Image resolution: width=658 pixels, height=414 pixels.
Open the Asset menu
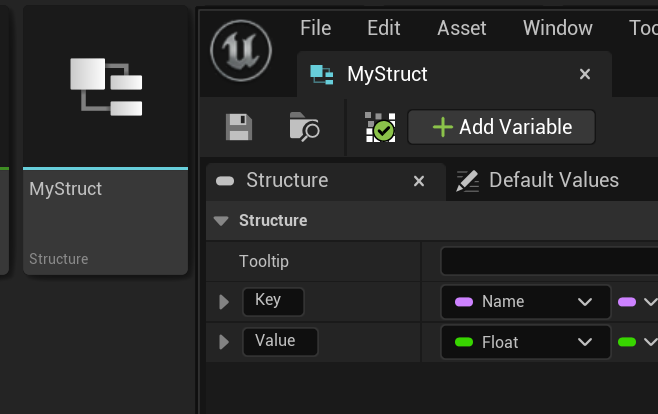click(x=462, y=28)
